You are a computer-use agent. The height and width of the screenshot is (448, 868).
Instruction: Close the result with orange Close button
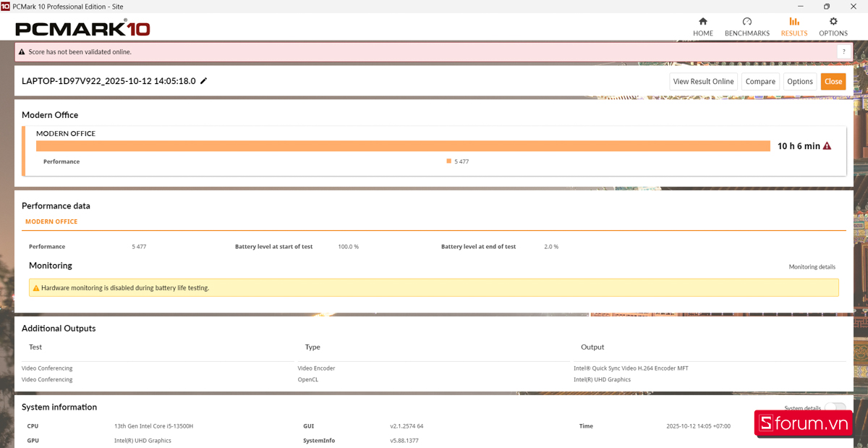point(833,82)
